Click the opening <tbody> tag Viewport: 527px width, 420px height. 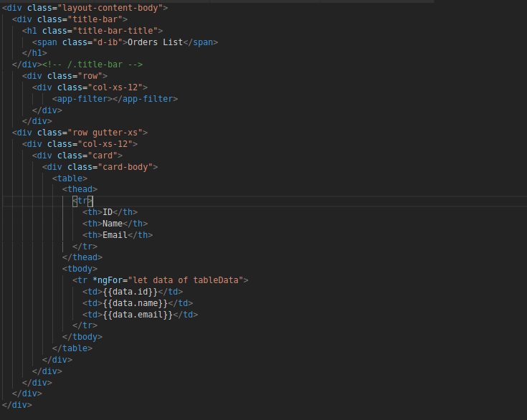pos(80,269)
